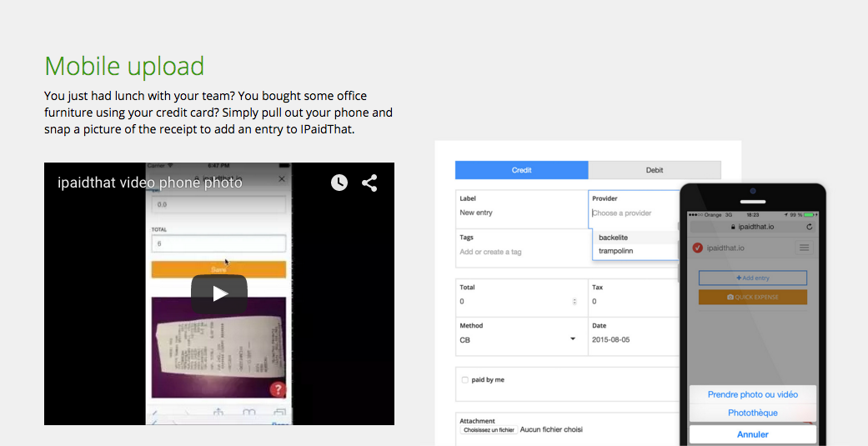Tap the '+ Add entry' phone button
868x446 pixels.
(x=753, y=278)
